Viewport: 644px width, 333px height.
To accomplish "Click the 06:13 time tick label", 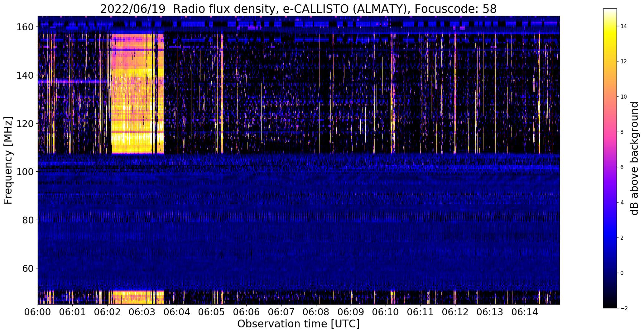I will coord(490,312).
